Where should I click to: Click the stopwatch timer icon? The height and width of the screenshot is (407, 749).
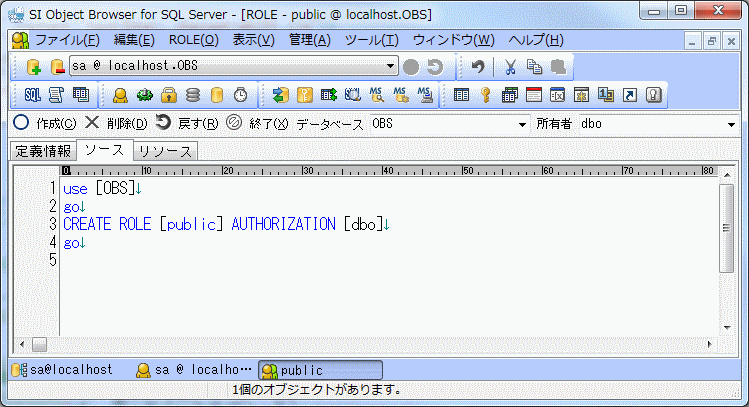point(240,95)
